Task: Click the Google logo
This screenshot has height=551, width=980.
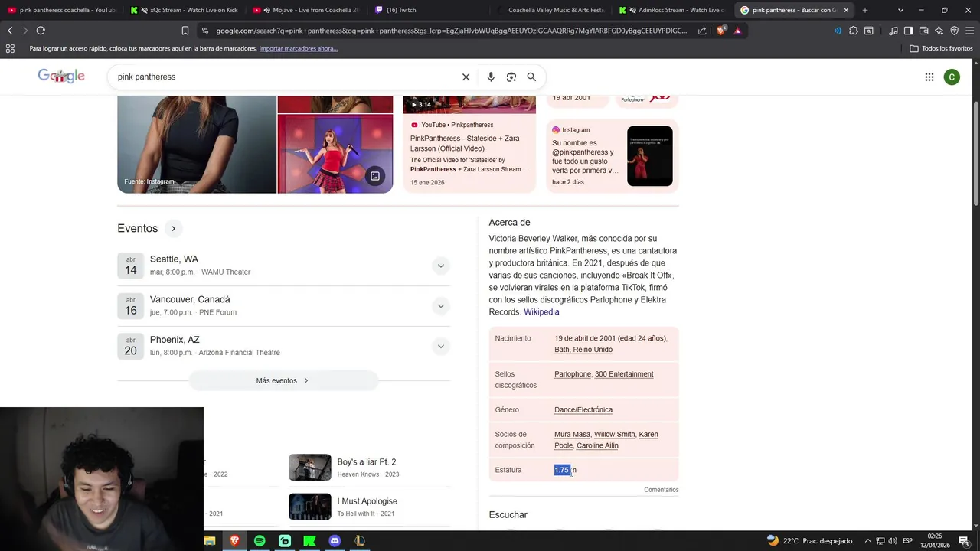Action: (61, 76)
